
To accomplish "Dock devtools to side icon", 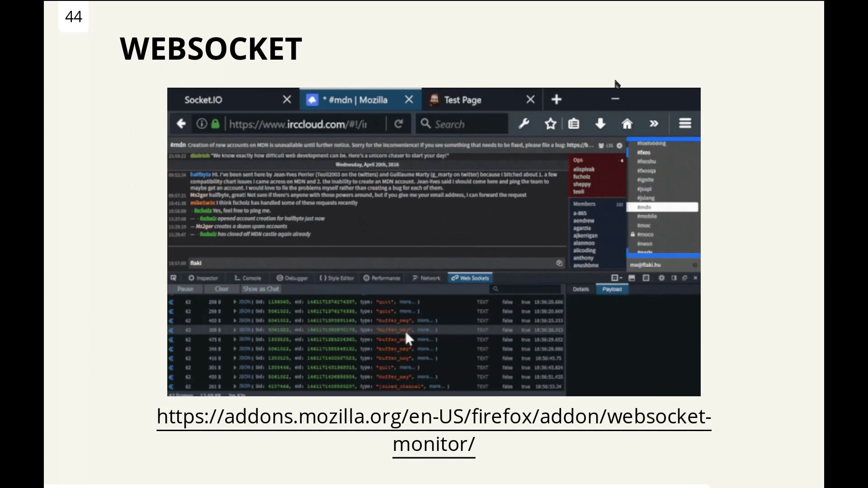I will click(674, 278).
